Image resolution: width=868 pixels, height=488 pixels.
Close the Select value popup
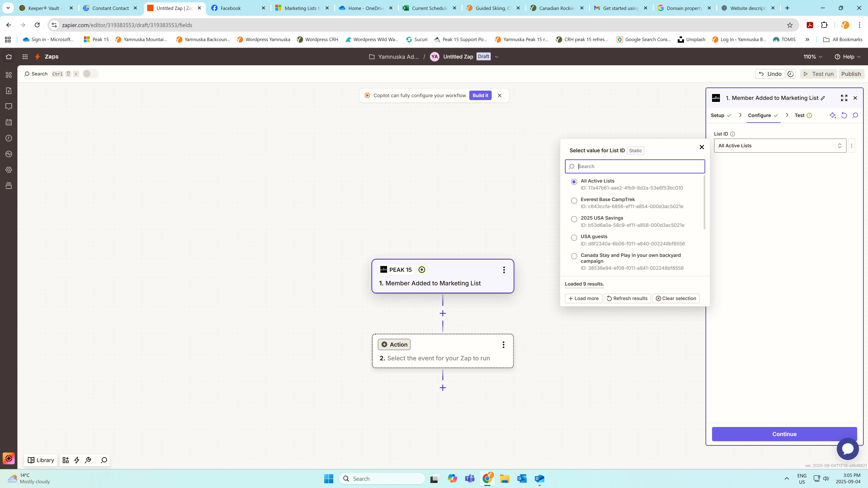coord(702,147)
